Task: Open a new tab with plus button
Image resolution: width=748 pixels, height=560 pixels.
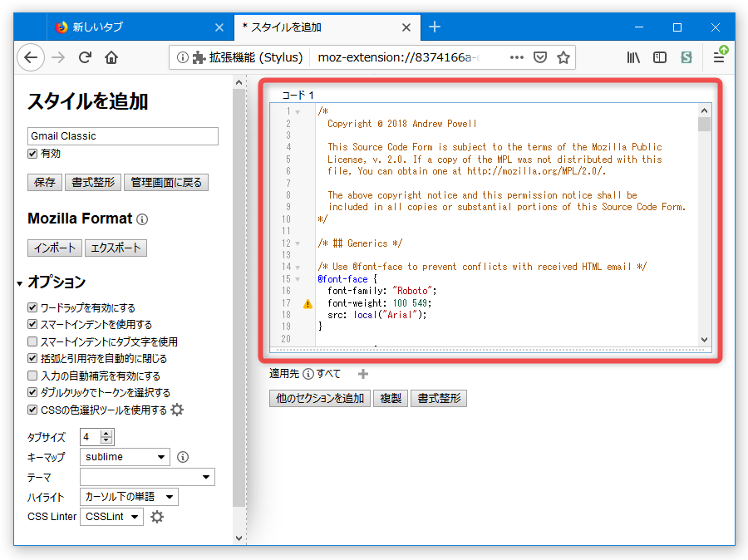Action: (x=435, y=27)
